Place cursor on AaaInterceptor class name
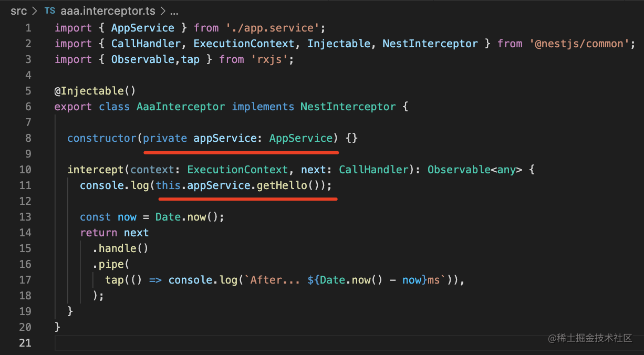Image resolution: width=644 pixels, height=355 pixels. [181, 107]
